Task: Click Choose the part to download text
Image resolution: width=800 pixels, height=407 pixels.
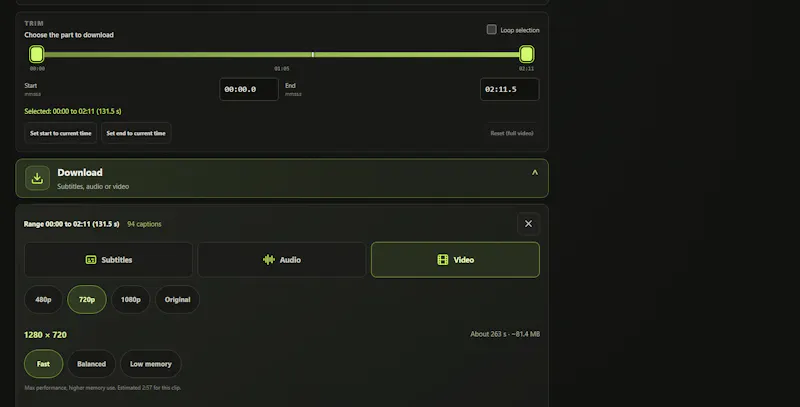Action: (x=69, y=35)
